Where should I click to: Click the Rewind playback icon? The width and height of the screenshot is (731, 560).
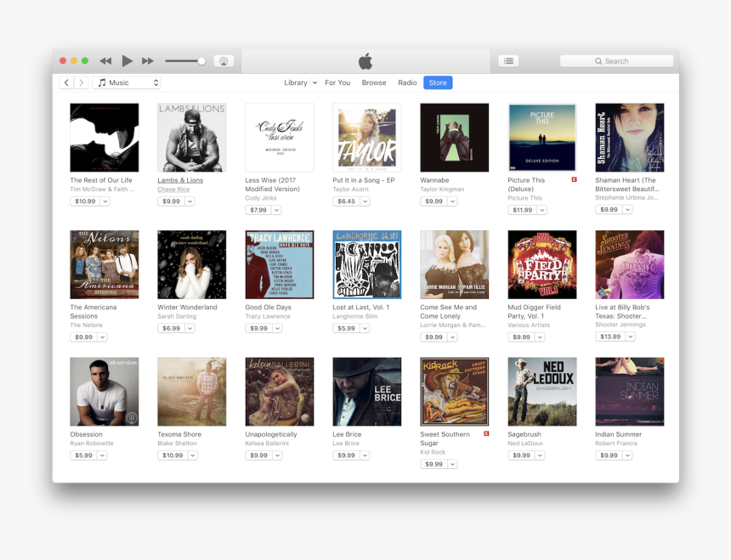(105, 60)
